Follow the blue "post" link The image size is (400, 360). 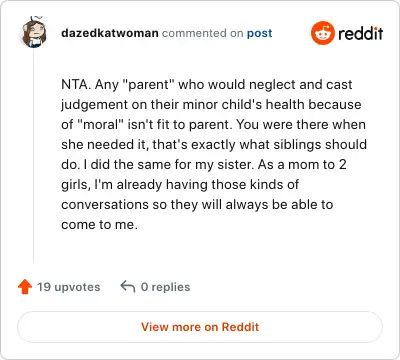pos(259,33)
